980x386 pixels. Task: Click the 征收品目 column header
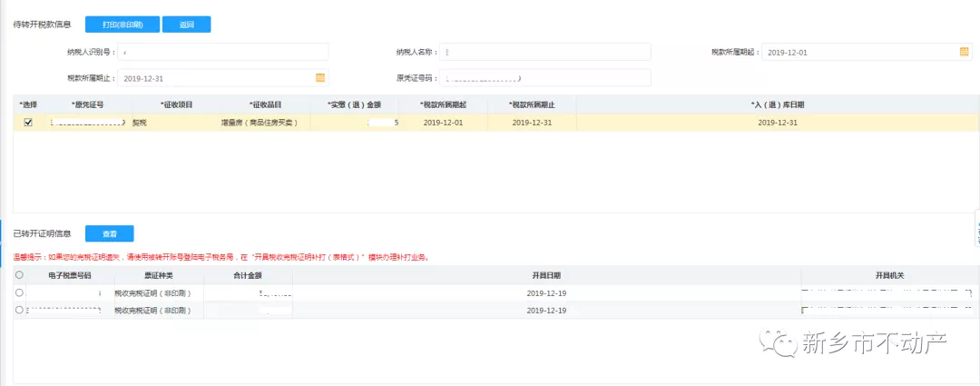[x=265, y=104]
